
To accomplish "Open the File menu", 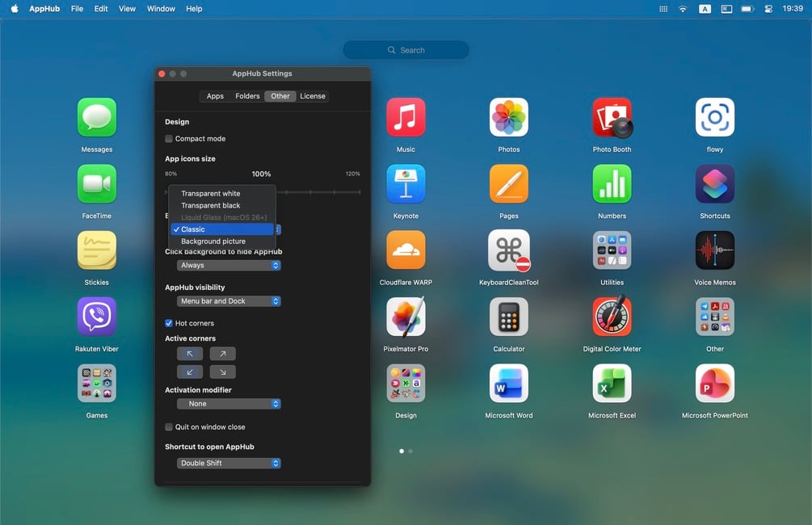I will pyautogui.click(x=78, y=9).
